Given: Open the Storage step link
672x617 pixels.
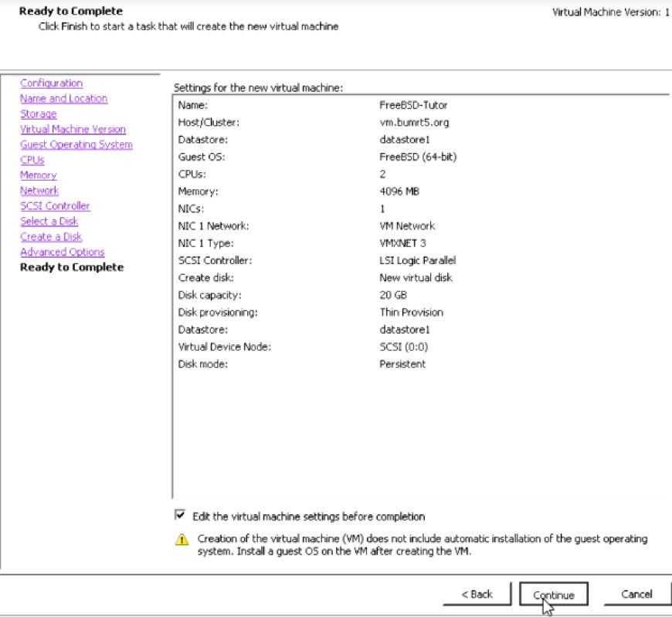Looking at the screenshot, I should (39, 114).
